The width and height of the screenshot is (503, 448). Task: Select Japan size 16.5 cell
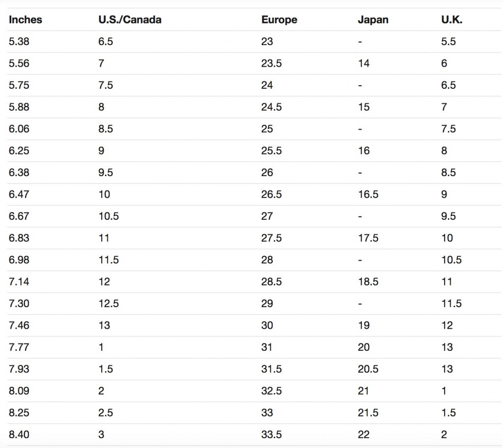click(x=368, y=194)
